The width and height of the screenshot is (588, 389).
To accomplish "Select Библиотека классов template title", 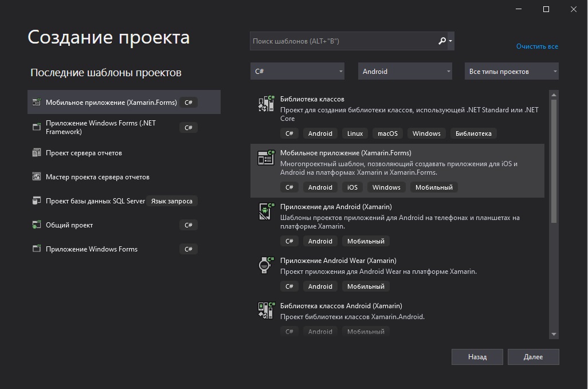I will [312, 99].
